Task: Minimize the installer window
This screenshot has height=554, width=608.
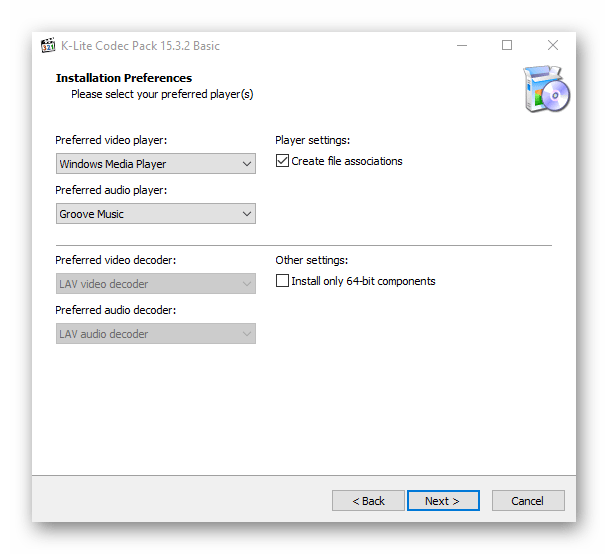Action: (461, 45)
